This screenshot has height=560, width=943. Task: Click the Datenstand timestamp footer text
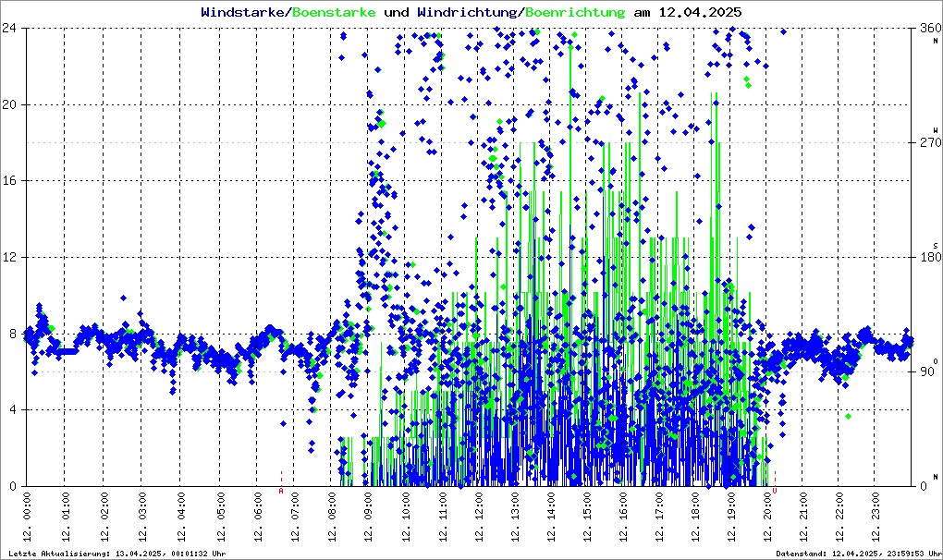[x=858, y=554]
